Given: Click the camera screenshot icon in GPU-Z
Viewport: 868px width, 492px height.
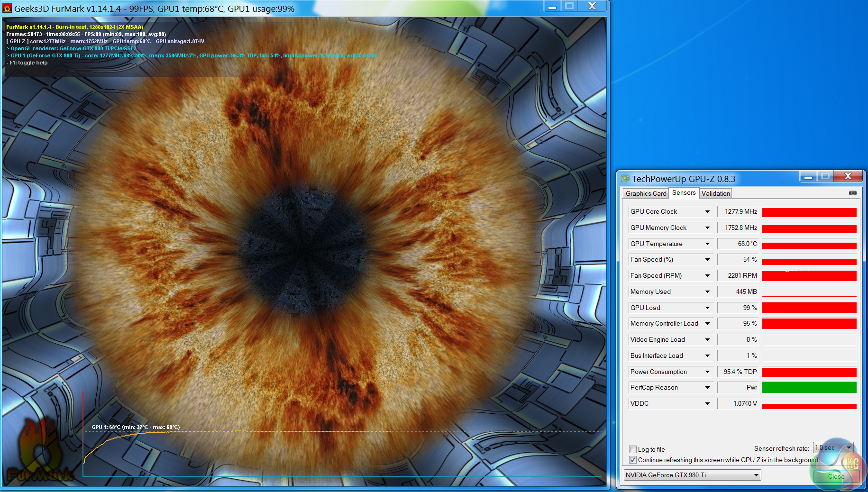Looking at the screenshot, I should [852, 193].
